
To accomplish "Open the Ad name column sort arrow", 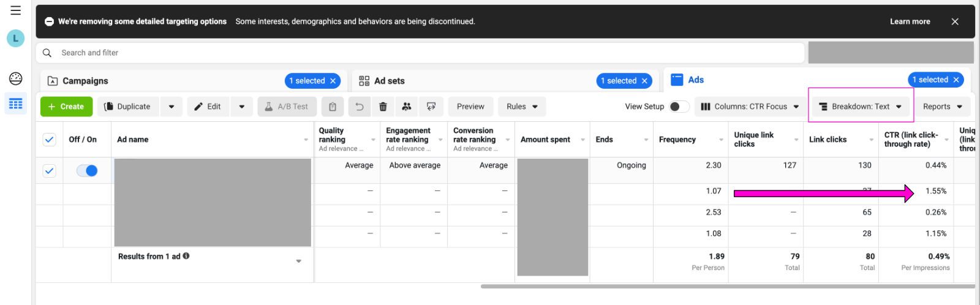I will click(x=306, y=140).
